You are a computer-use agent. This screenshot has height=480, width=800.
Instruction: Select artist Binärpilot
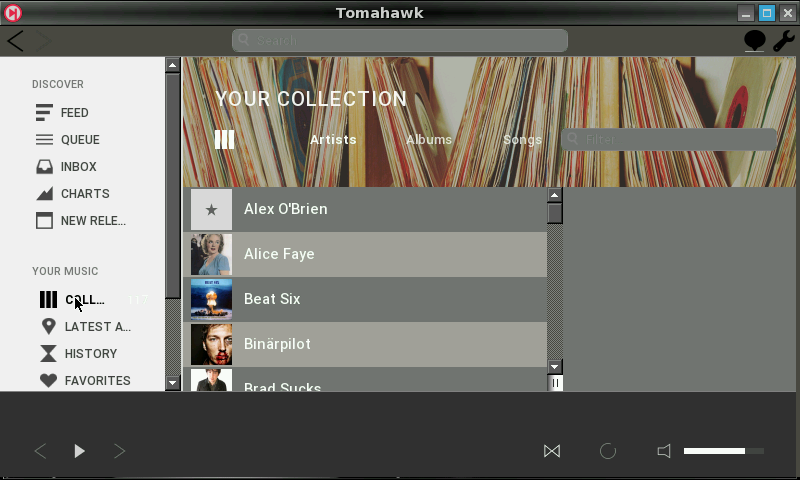[365, 344]
